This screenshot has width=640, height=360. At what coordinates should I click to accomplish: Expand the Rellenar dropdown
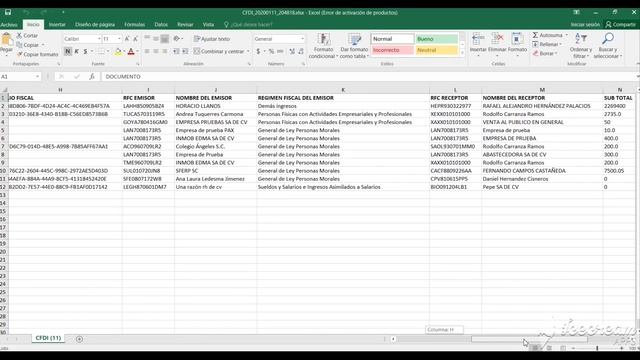[561, 44]
